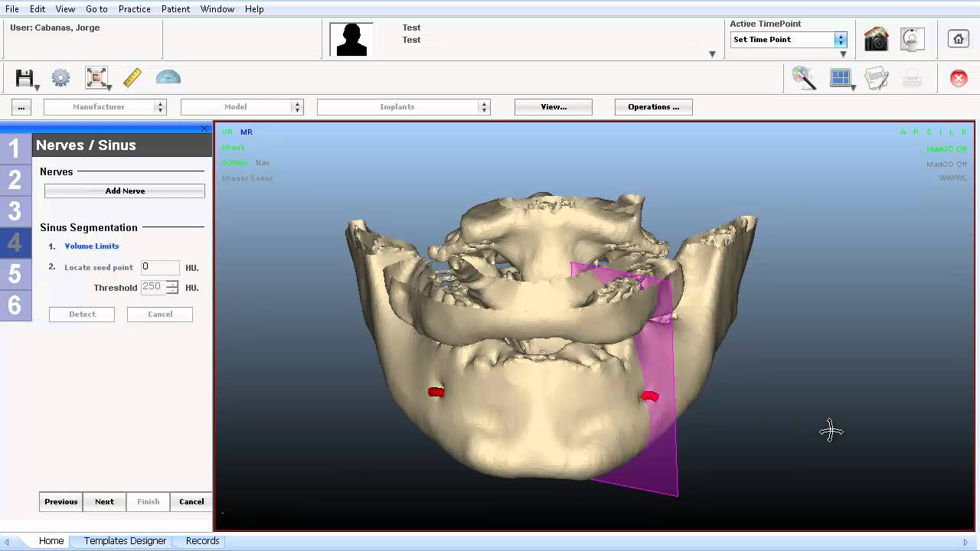Image resolution: width=980 pixels, height=551 pixels.
Task: Select the S orientation view letter
Action: [929, 132]
